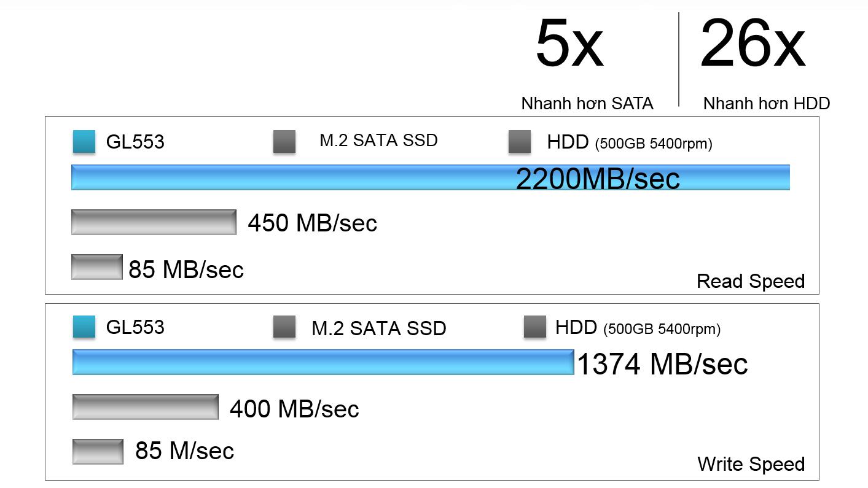Click the gray 85 M/sec write bar

(x=98, y=452)
